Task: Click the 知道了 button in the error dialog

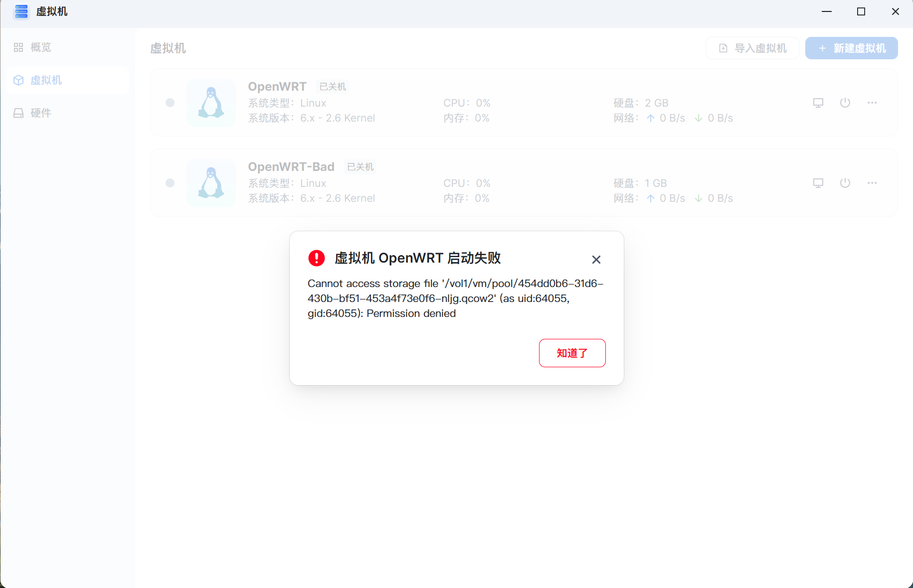Action: pyautogui.click(x=572, y=353)
